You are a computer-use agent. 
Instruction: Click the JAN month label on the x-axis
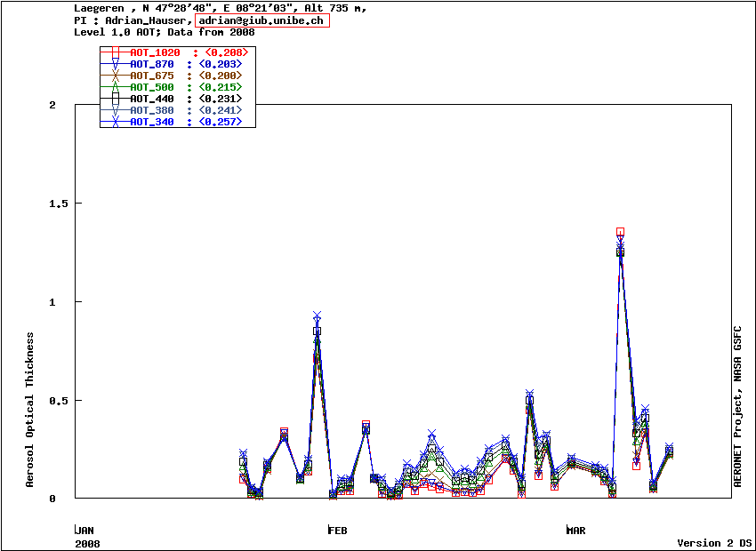pos(84,531)
